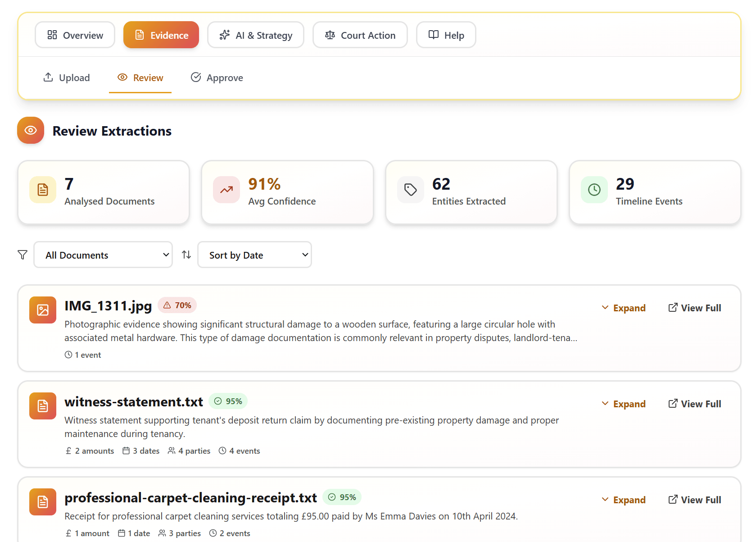
Task: View Full for professional-carpet-cleaning-receipt.txt
Action: [694, 500]
